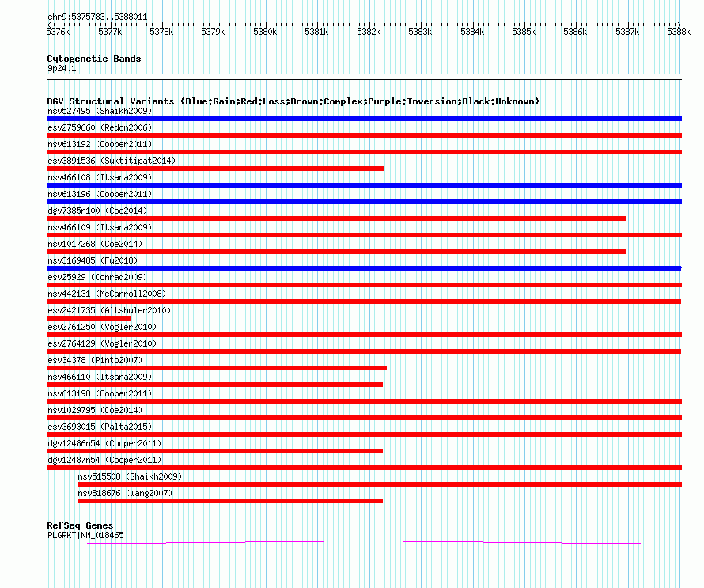This screenshot has width=704, height=588.
Task: Click the nsv1029795 (Coe2014) label
Action: click(x=95, y=410)
